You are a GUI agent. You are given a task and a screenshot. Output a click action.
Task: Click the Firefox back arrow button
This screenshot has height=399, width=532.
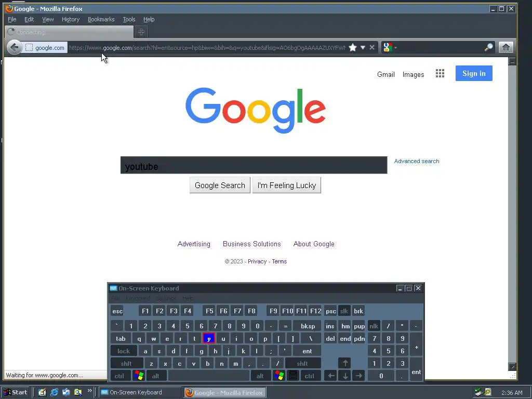pos(14,47)
